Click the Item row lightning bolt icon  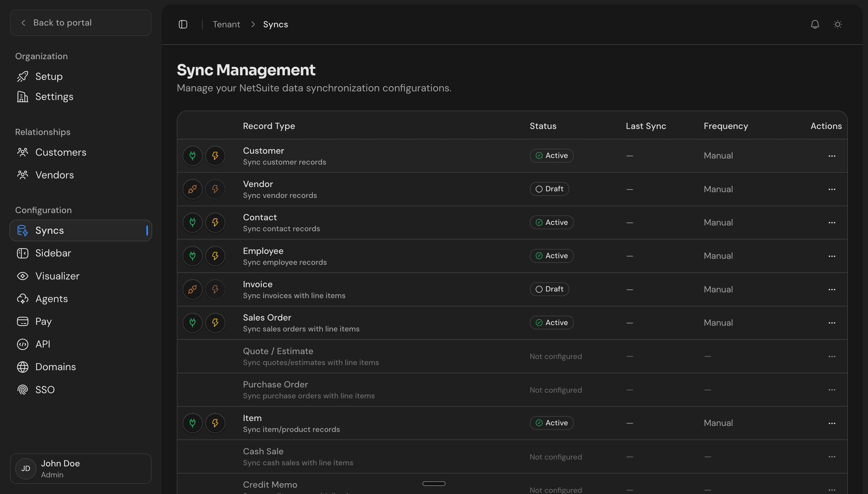215,423
